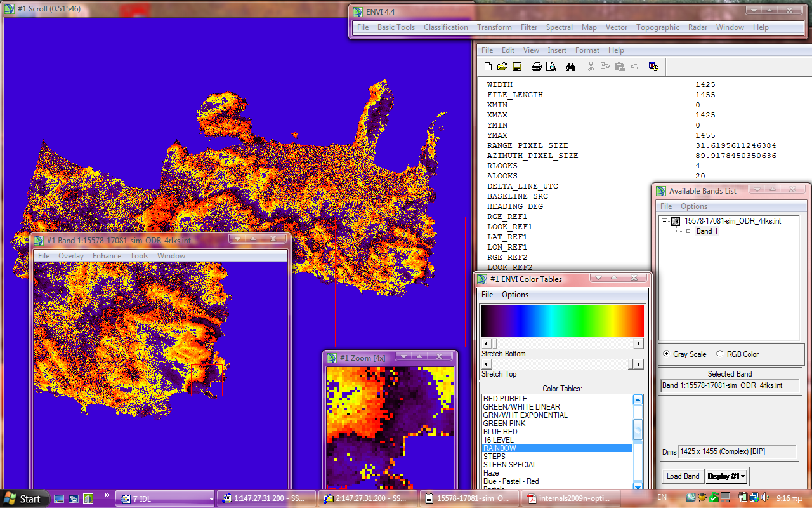Select RAINBOW in Color Tables list
This screenshot has width=812, height=508.
pyautogui.click(x=556, y=448)
